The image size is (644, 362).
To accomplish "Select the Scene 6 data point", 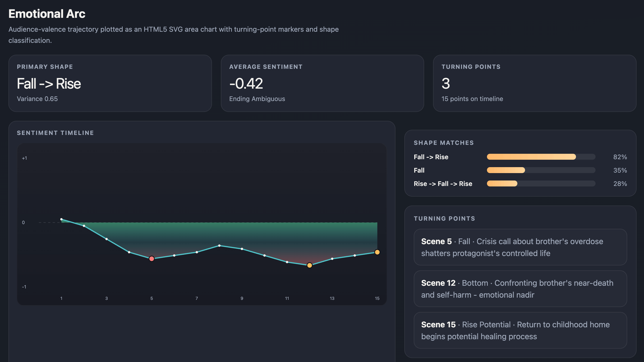I will point(174,255).
